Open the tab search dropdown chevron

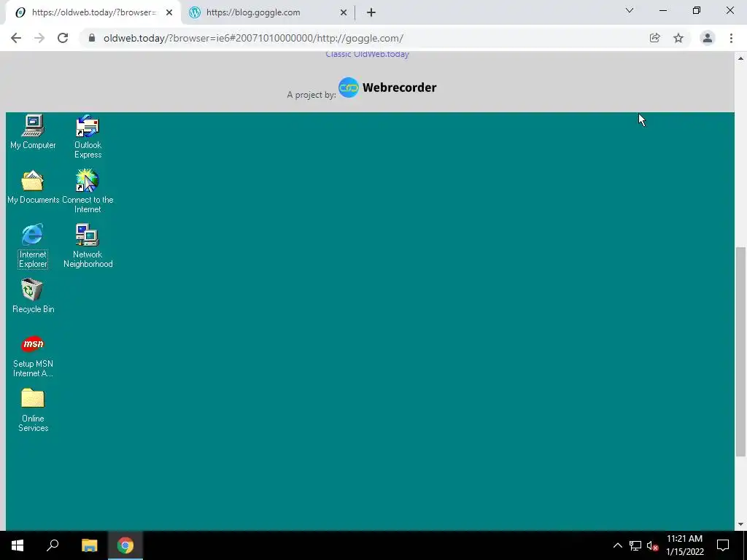pyautogui.click(x=630, y=10)
